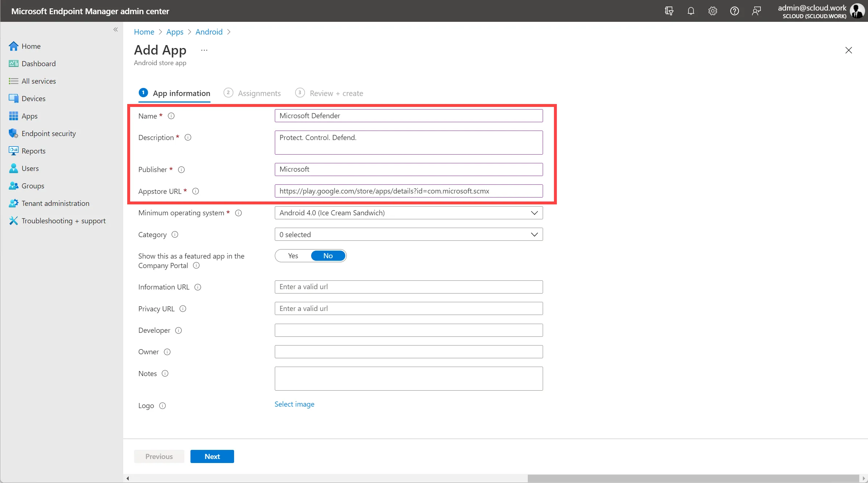868x483 pixels.
Task: Open Apps in the left navigation
Action: click(23, 116)
